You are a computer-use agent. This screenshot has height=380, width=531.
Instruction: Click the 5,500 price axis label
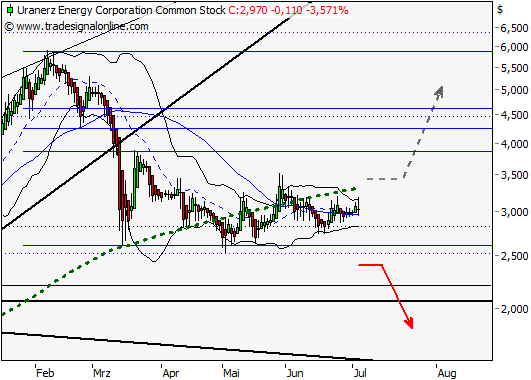click(x=514, y=68)
